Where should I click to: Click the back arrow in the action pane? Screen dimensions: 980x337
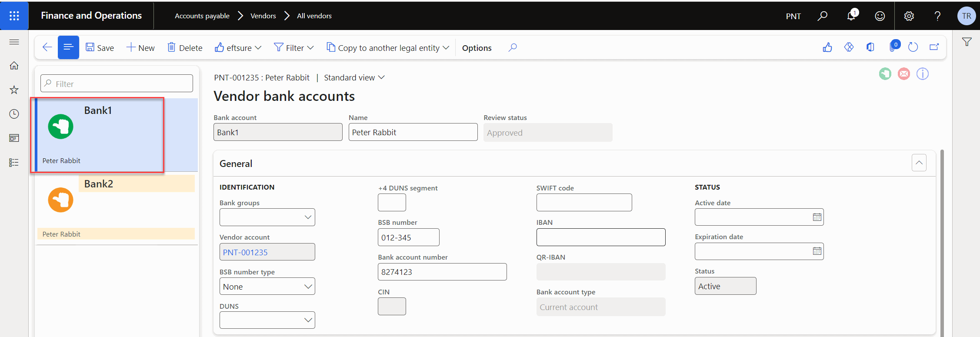(47, 47)
